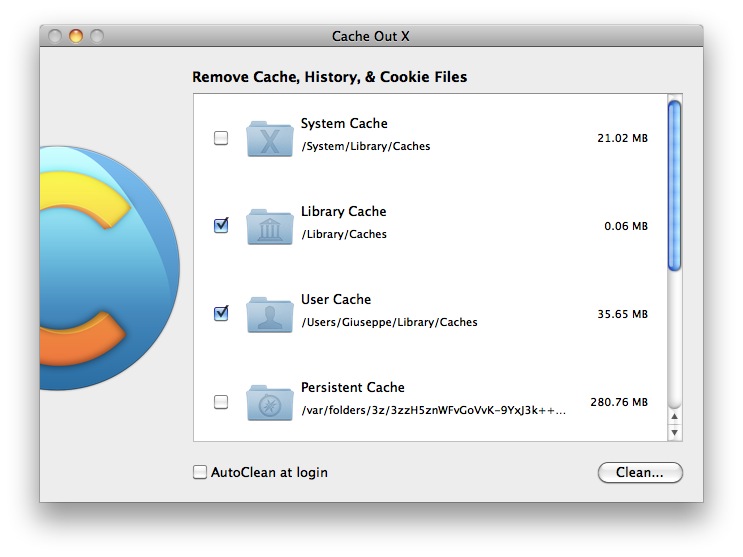Enable the System Cache checkbox

[x=221, y=138]
